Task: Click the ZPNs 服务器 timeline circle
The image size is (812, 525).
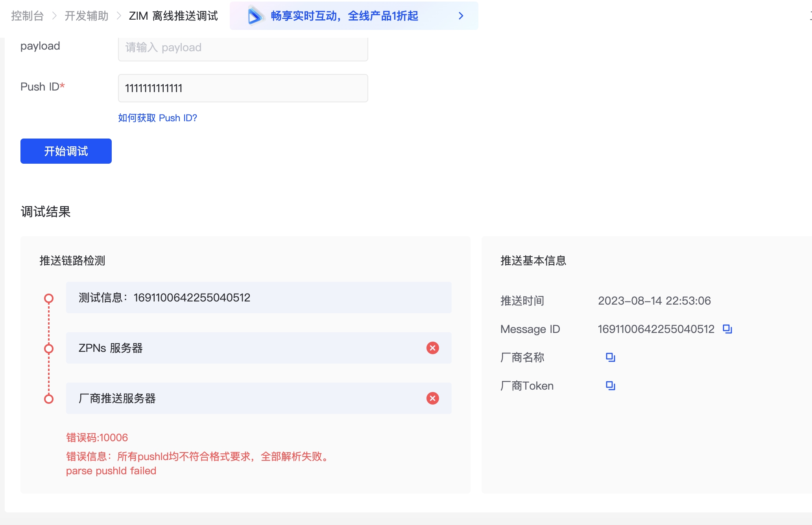Action: click(49, 349)
